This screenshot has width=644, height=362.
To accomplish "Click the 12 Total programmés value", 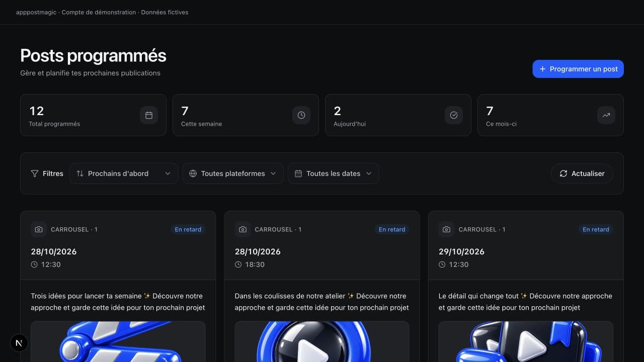I will (x=37, y=111).
